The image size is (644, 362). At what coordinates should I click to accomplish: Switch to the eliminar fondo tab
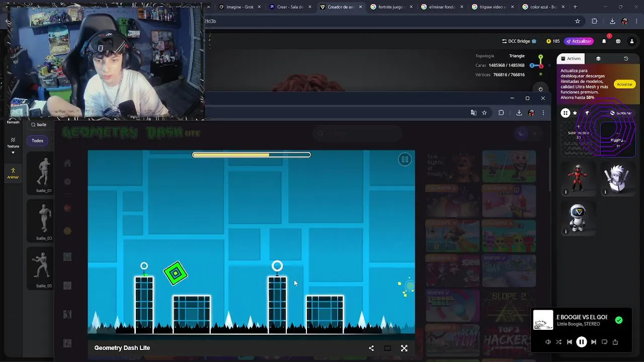(441, 7)
